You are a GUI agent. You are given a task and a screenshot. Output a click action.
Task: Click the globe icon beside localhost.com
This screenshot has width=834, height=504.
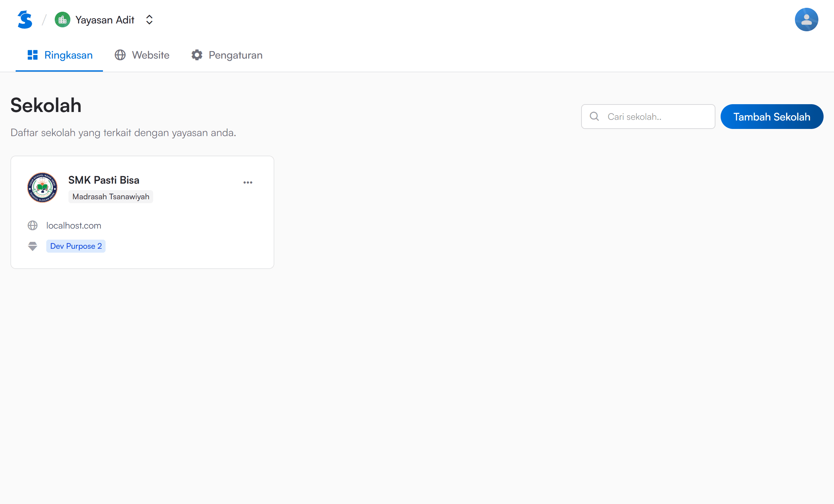pyautogui.click(x=33, y=225)
